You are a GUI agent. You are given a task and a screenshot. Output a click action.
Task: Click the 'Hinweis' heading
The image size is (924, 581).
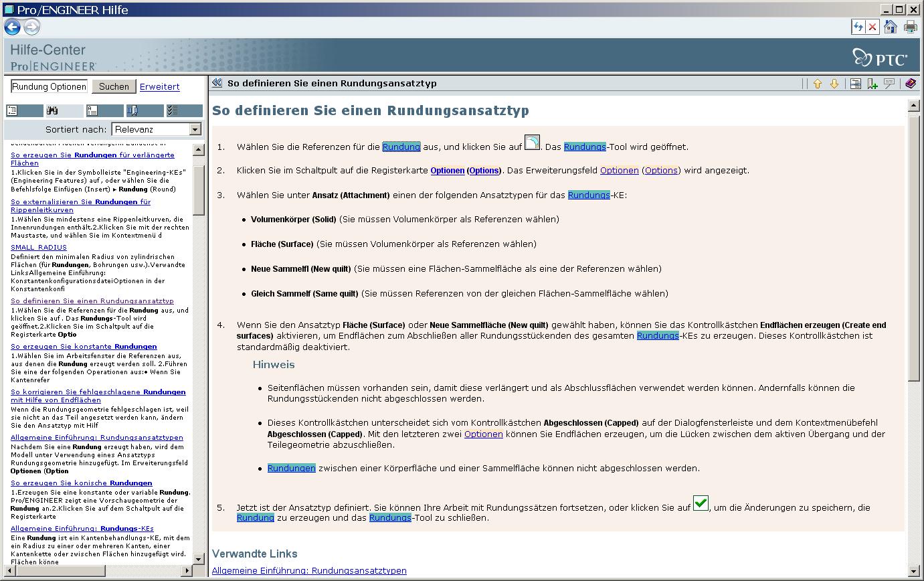tap(274, 364)
